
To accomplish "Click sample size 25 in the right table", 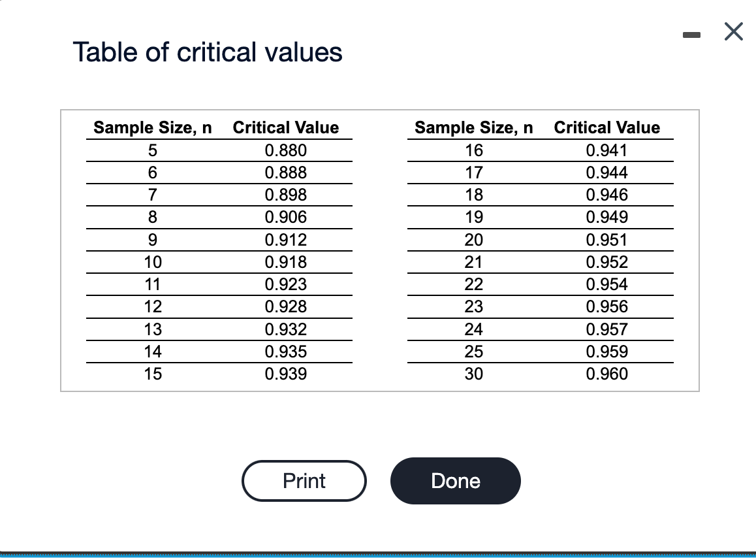I will coord(473,352).
